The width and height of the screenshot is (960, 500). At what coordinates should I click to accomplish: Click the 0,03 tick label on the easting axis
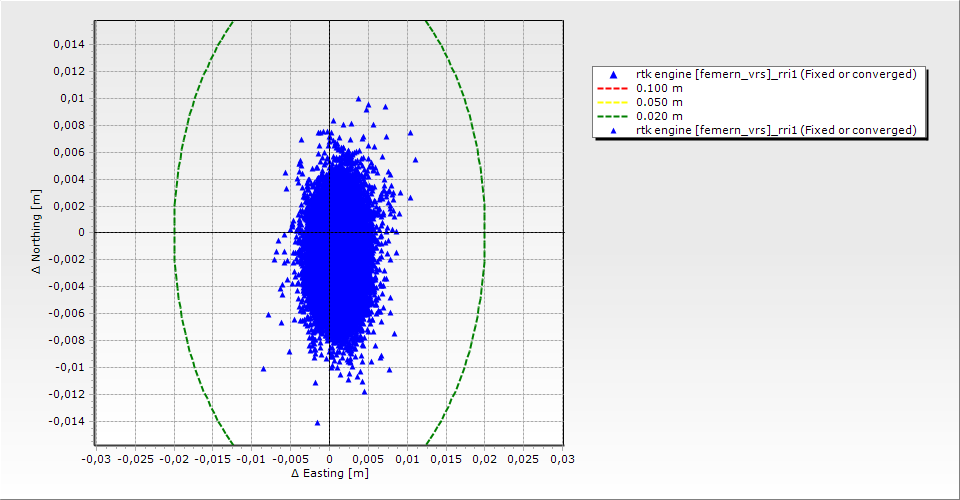click(562, 459)
